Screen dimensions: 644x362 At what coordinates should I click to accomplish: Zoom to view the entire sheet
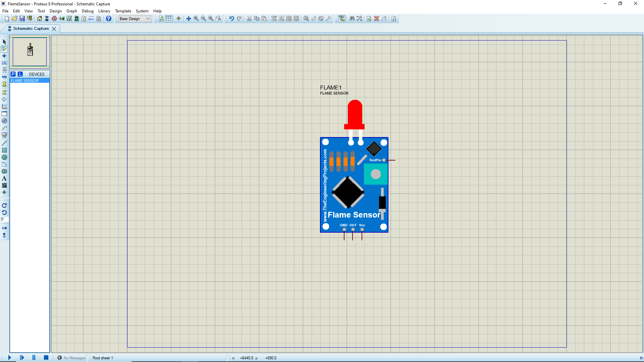(211, 19)
